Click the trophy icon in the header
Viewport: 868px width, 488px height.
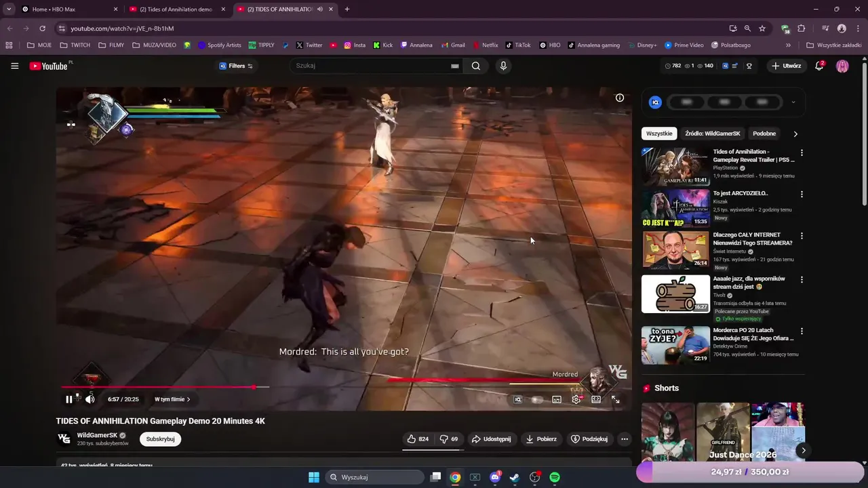(x=749, y=66)
